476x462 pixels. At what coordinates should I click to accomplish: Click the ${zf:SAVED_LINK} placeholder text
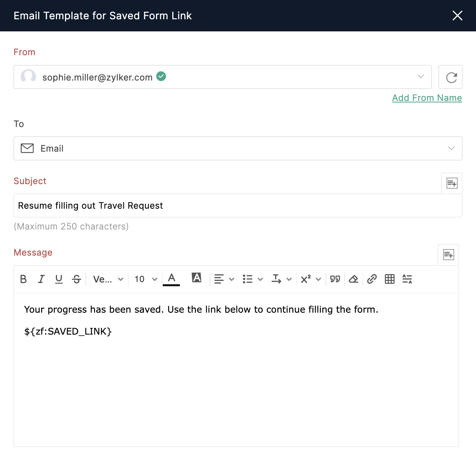(68, 332)
